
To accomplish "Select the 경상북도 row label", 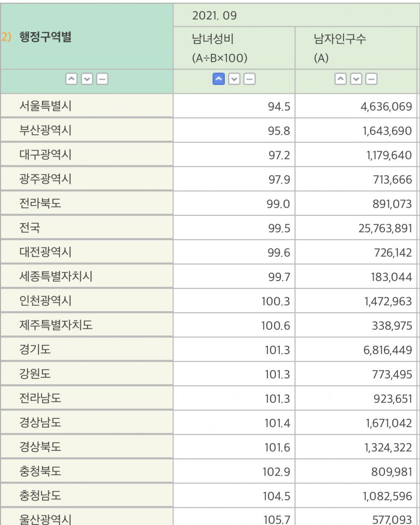I will pyautogui.click(x=40, y=446).
